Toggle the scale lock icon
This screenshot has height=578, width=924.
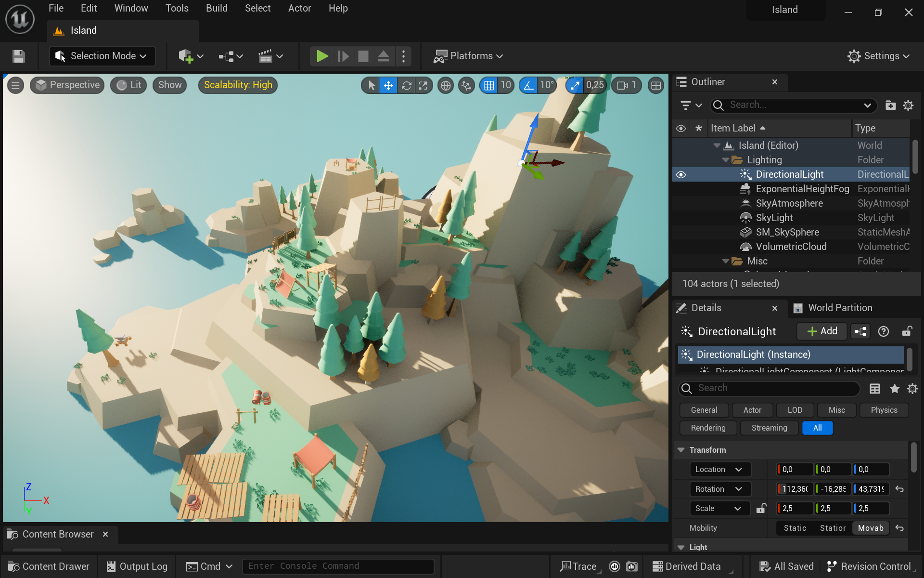(x=761, y=508)
